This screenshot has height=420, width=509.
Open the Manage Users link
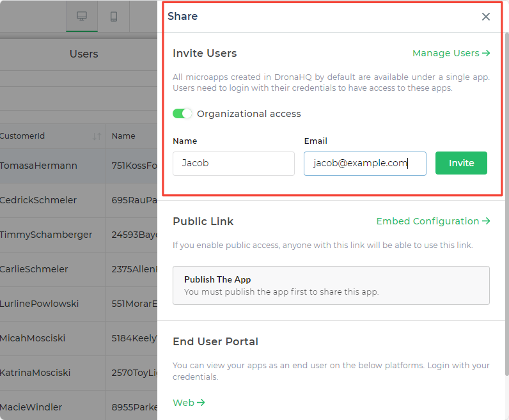[x=451, y=53]
